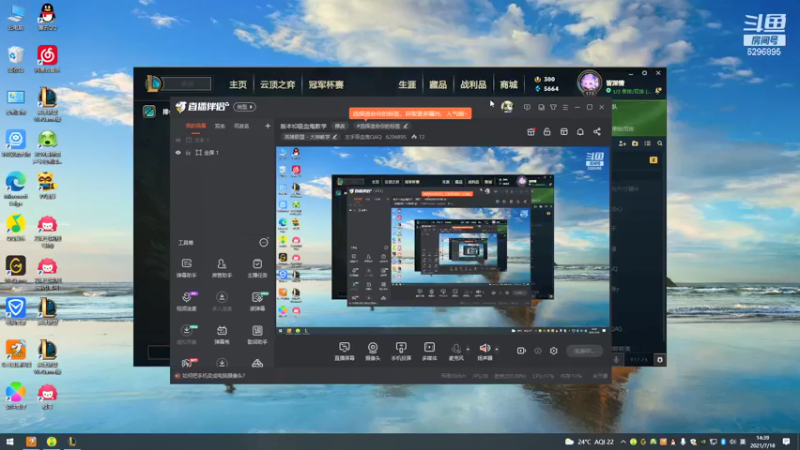Viewport: 800px width, 450px height.
Task: Add a 摄像头 camera source
Action: coord(373,352)
